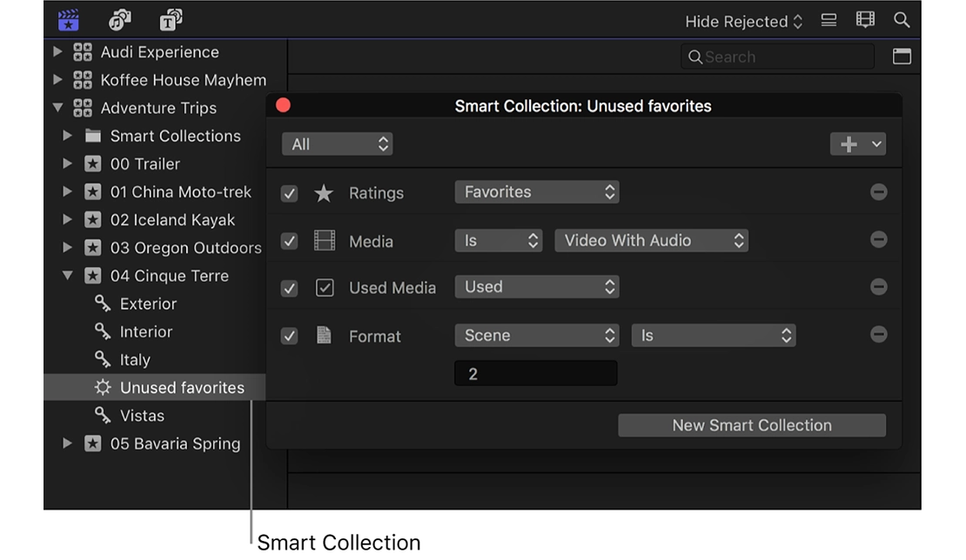Click the keyword icon next to Italy
This screenshot has width=966, height=560.
click(x=101, y=359)
